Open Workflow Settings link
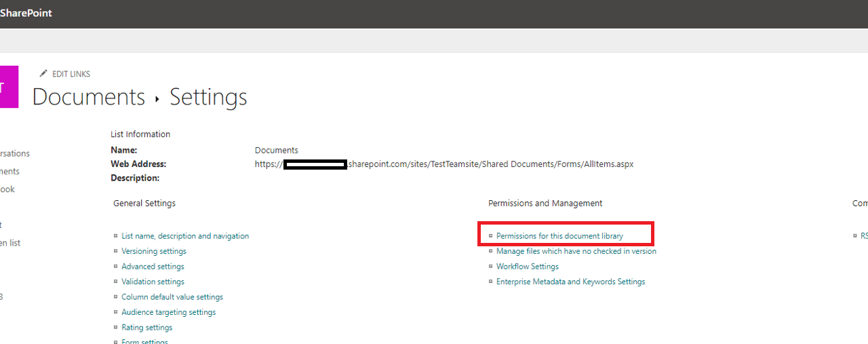The height and width of the screenshot is (344, 868). (528, 267)
